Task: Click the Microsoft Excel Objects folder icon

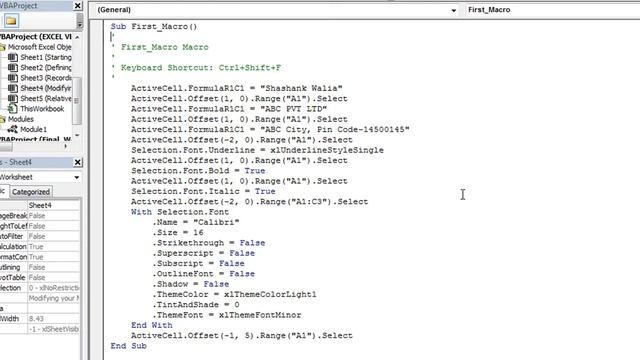Action: [3, 47]
